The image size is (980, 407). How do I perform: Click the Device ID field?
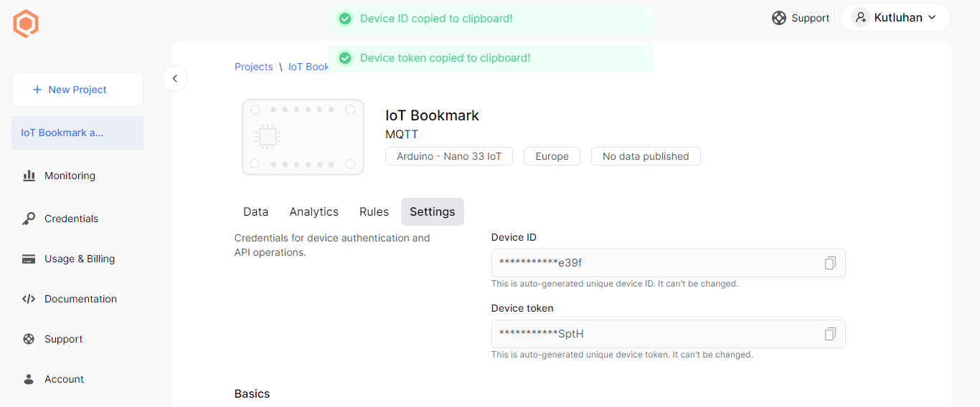pos(653,263)
